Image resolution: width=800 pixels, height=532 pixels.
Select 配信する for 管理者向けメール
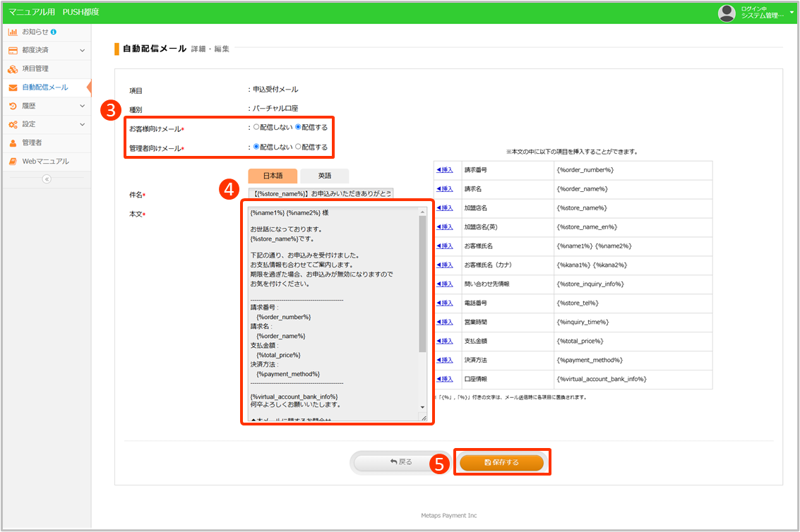298,147
